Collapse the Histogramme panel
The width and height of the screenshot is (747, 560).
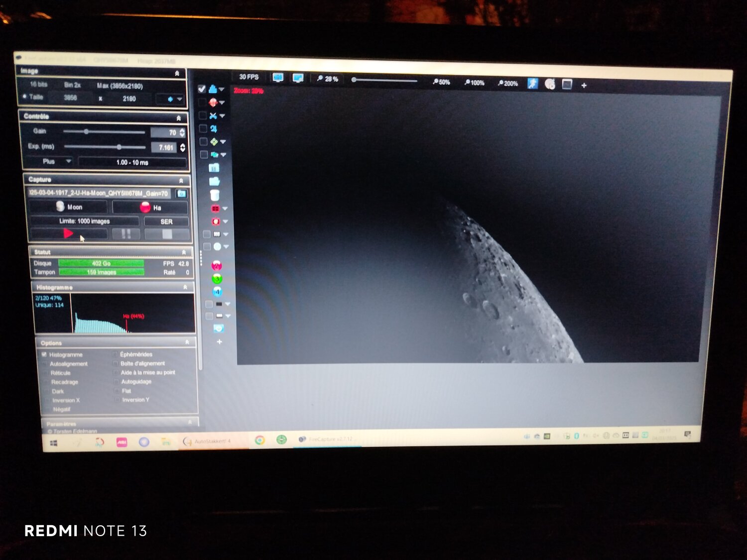tap(185, 287)
